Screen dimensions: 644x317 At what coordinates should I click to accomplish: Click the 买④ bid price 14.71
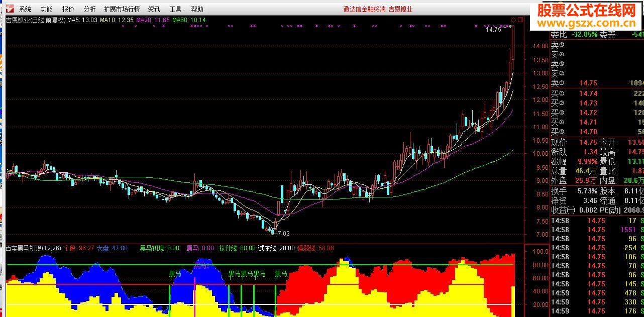tap(588, 122)
